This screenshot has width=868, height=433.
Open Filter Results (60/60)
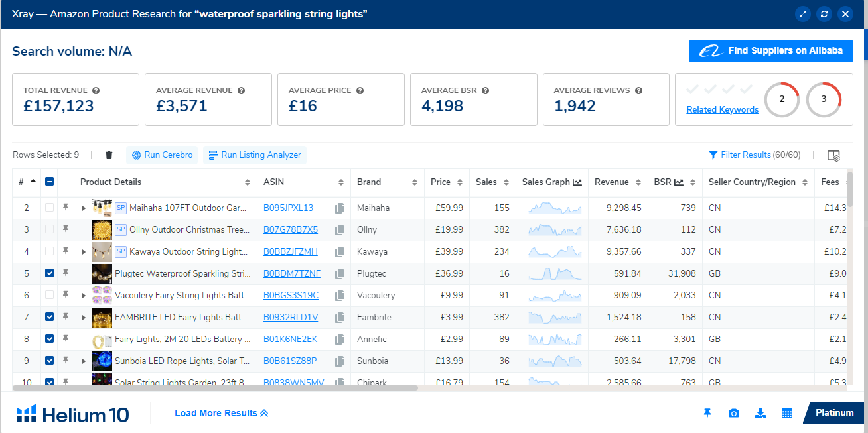(x=755, y=155)
